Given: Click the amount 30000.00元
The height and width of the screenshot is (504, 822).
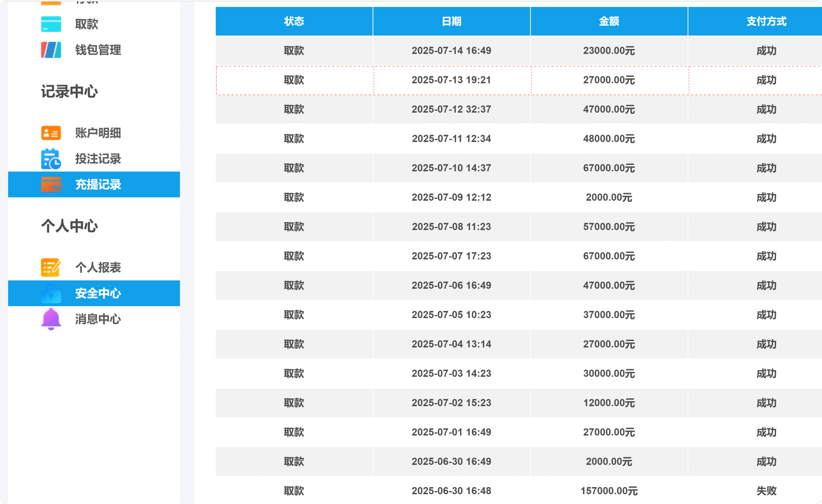Looking at the screenshot, I should coord(609,374).
